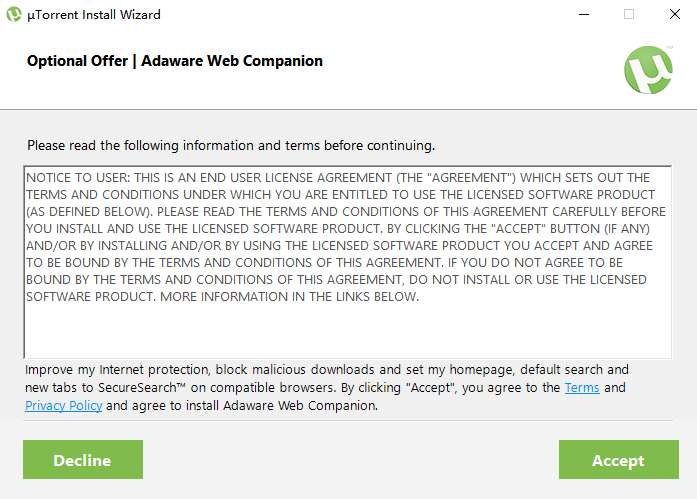Click the large green µTorrent logo
The width and height of the screenshot is (697, 499).
pos(648,69)
